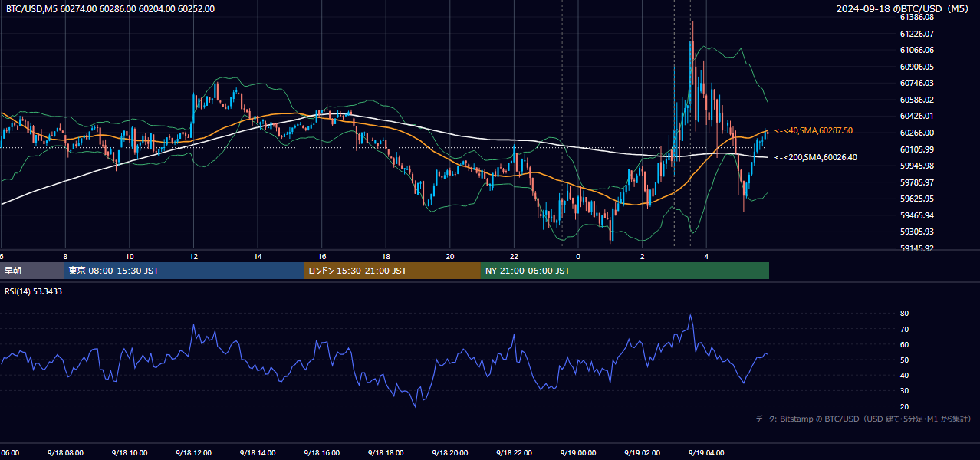Click the 59145.92 price axis label
The height and width of the screenshot is (460, 980).
[x=916, y=248]
